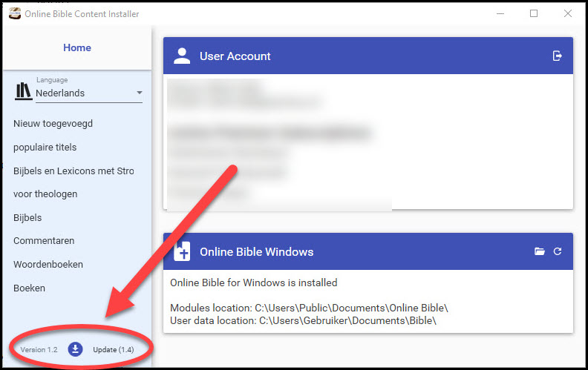
Task: Open the Nederlands language dropdown
Action: coord(89,93)
